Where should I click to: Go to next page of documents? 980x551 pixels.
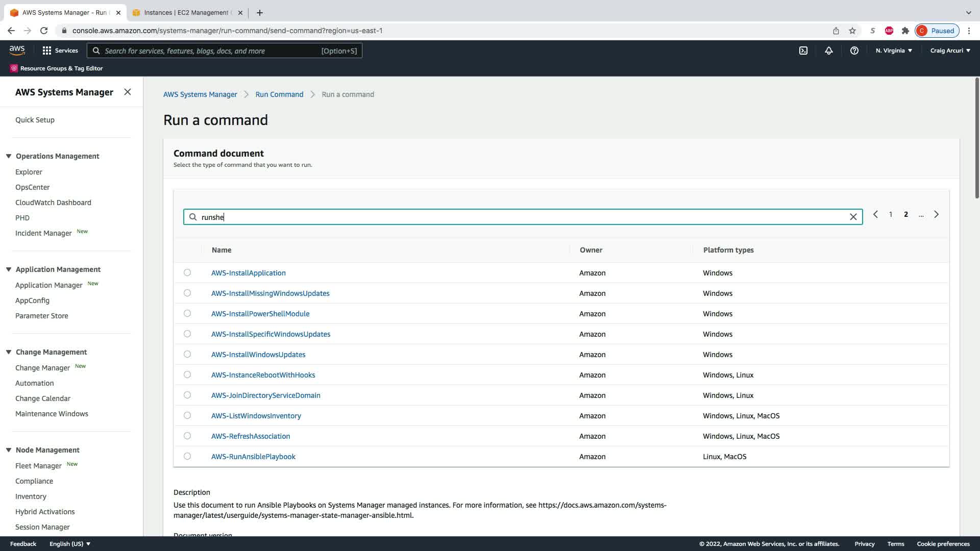[x=936, y=214]
